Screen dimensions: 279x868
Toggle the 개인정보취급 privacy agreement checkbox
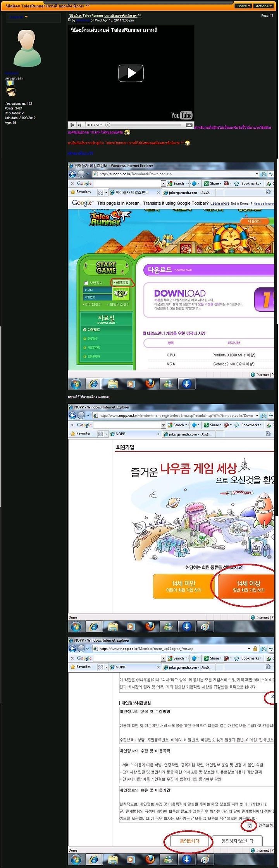pos(250,825)
